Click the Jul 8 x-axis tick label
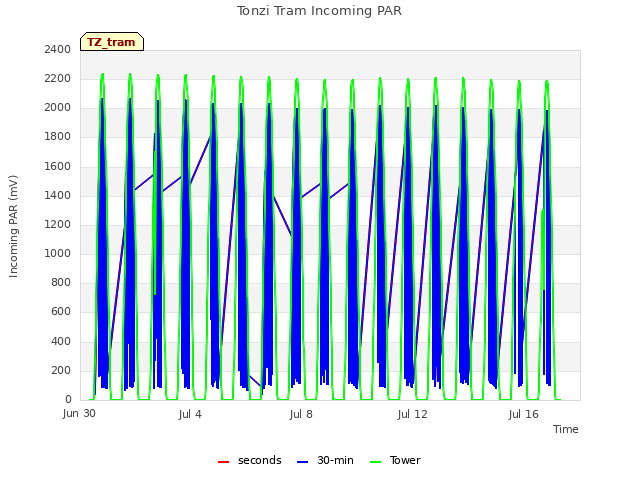The width and height of the screenshot is (640, 480). (301, 414)
